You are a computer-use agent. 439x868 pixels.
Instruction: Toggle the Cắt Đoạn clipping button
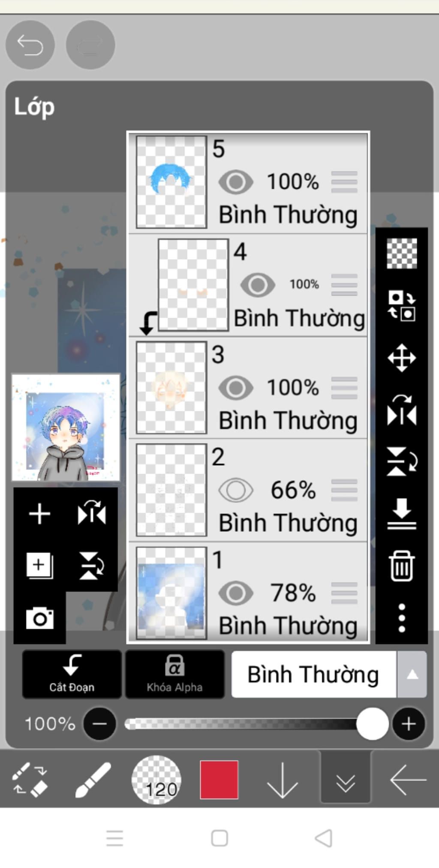pos(72,675)
